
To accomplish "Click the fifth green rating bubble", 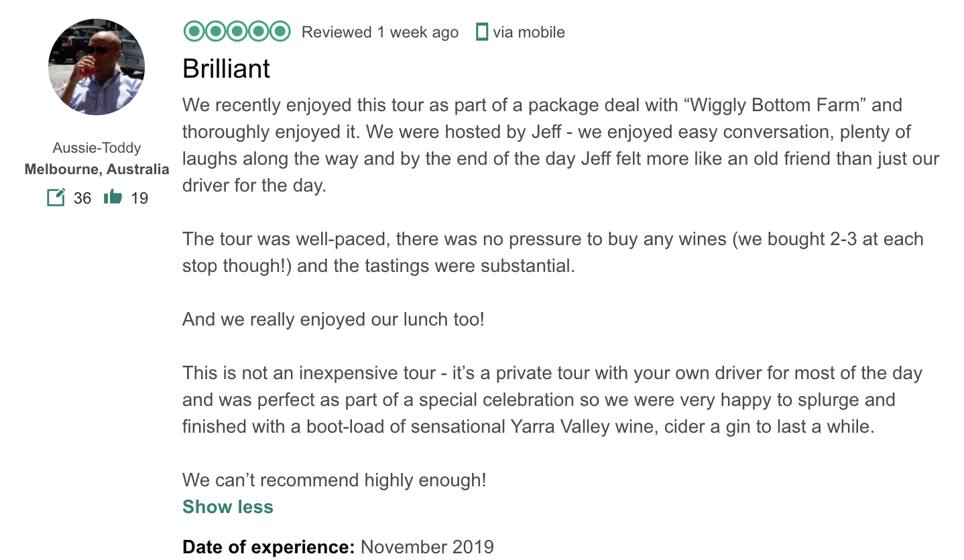I will tap(280, 31).
